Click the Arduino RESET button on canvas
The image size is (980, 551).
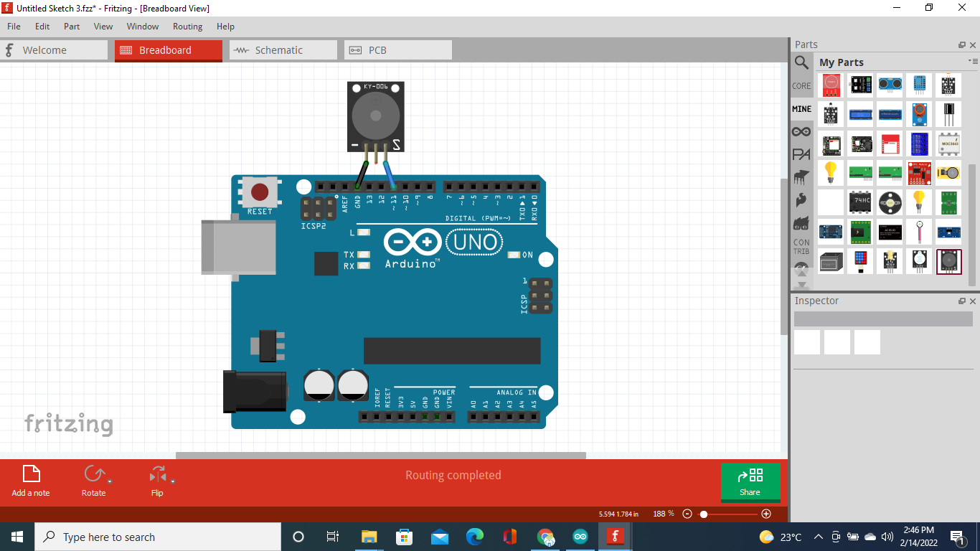(260, 192)
